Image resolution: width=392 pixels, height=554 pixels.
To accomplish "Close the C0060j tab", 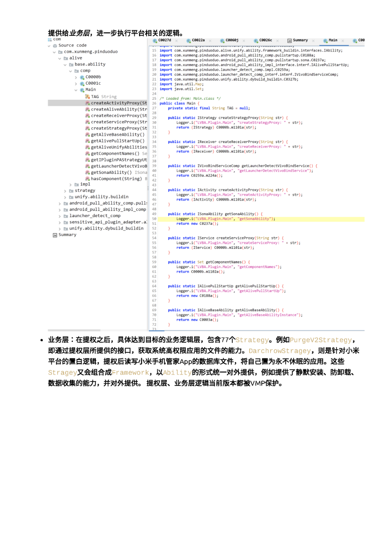I will (x=244, y=41).
